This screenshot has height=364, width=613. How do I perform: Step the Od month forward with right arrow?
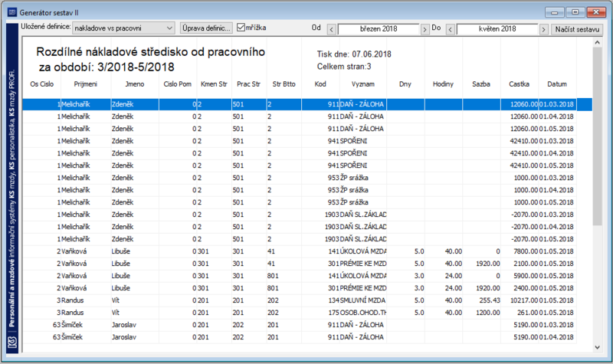425,29
